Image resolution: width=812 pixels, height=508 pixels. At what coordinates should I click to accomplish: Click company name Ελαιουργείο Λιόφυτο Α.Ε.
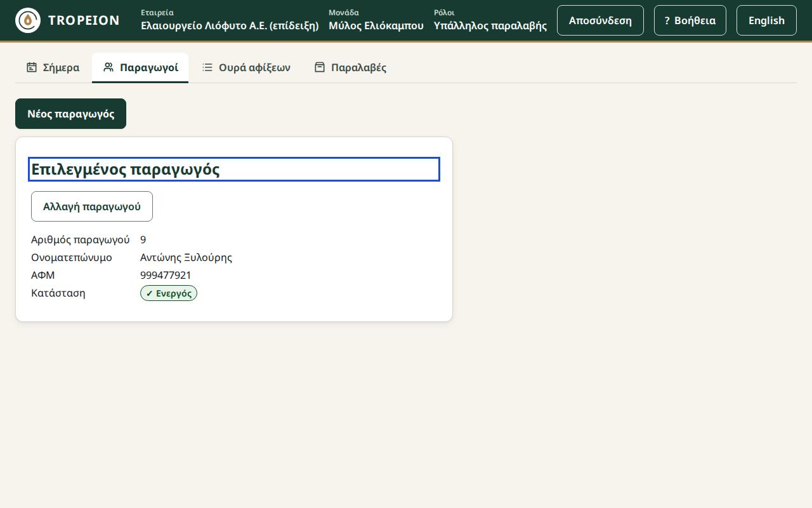click(x=230, y=26)
